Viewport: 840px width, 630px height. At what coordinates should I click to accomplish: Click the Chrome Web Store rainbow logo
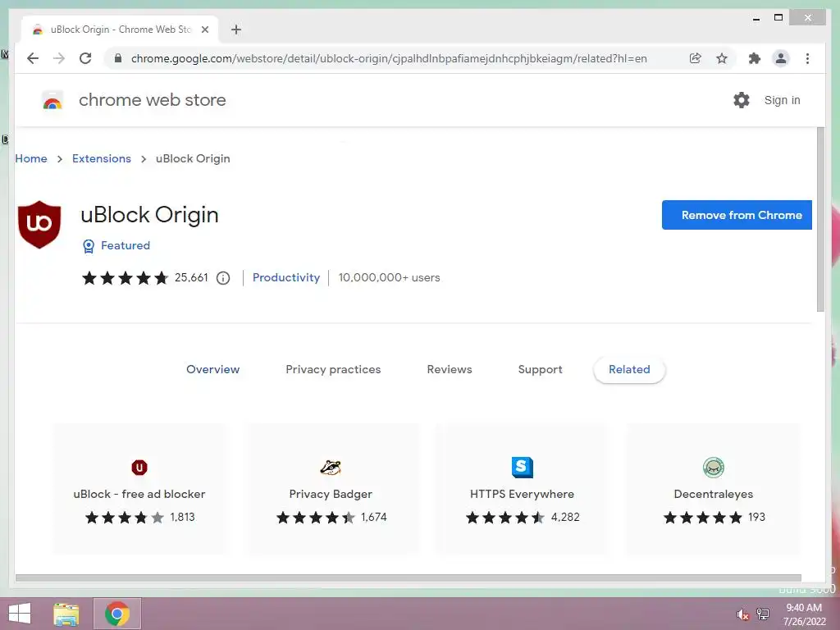[52, 100]
